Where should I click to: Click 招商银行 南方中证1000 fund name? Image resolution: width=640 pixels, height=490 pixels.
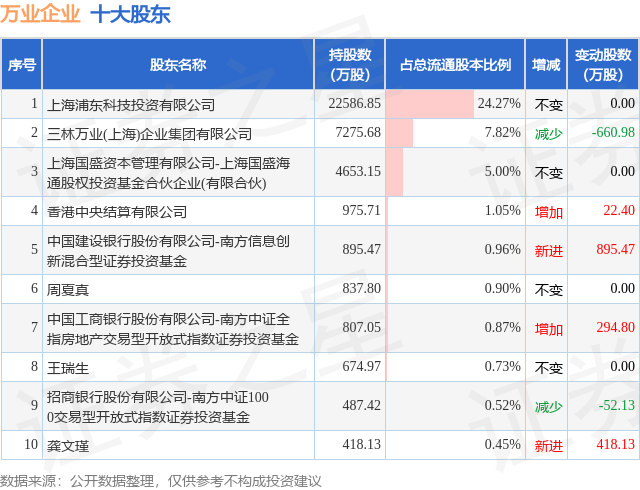(158, 407)
